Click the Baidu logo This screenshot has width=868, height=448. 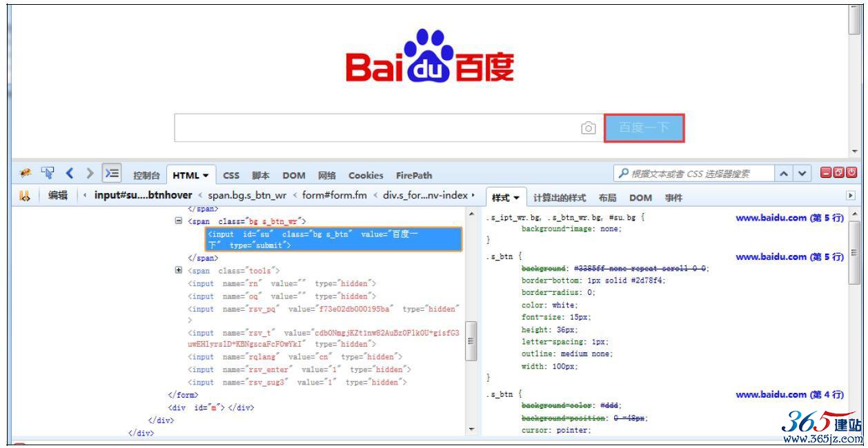431,57
